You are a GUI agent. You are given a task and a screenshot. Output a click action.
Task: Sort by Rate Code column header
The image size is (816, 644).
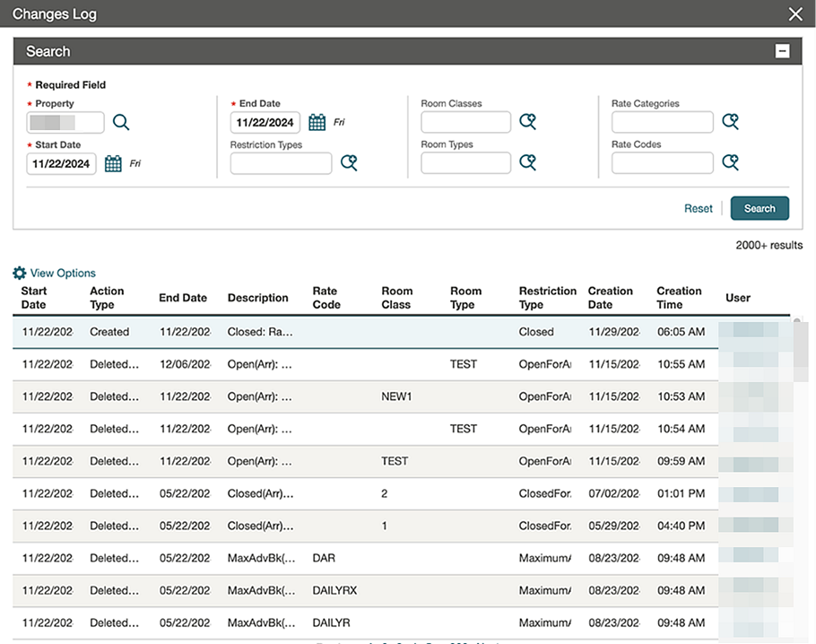point(326,298)
